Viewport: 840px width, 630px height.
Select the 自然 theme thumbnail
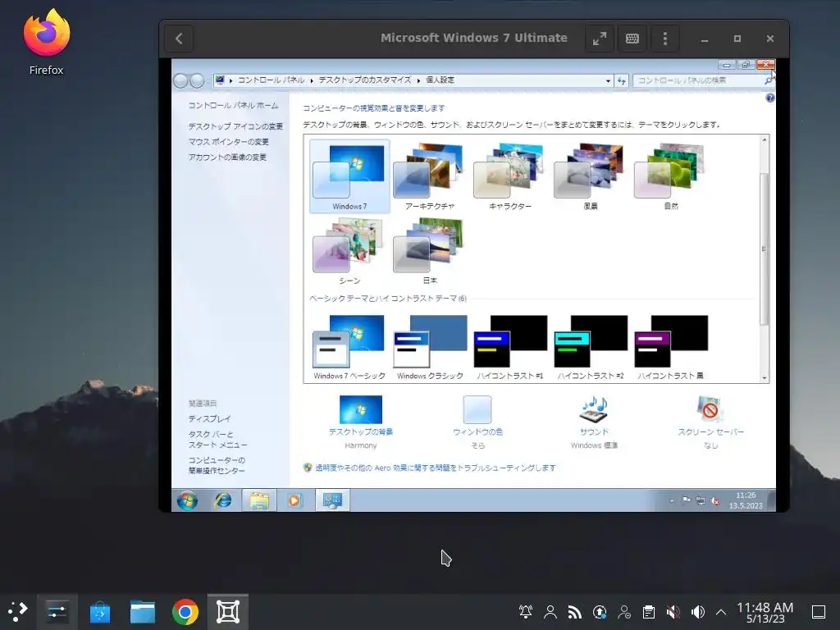(x=671, y=176)
